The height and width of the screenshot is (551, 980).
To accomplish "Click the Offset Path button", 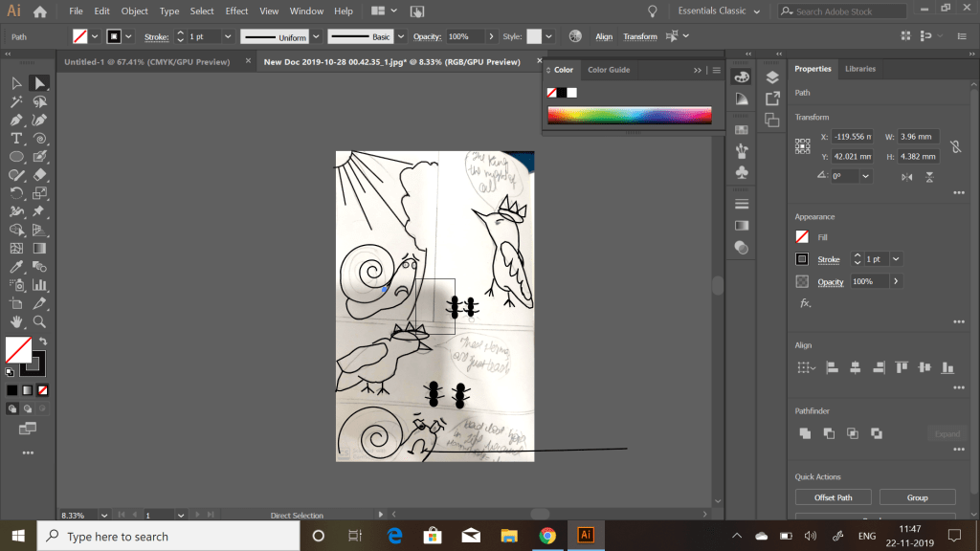I will [832, 497].
